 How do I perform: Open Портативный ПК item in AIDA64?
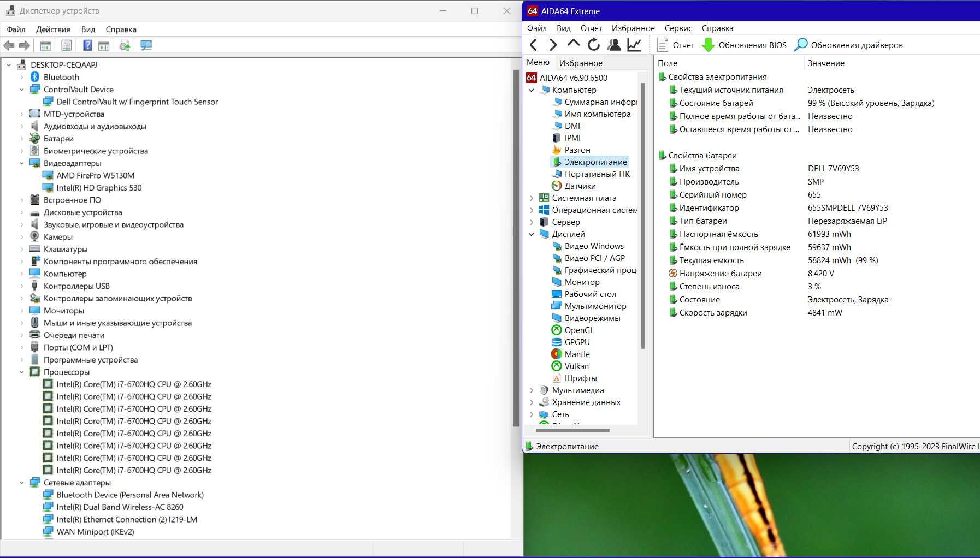click(x=597, y=174)
